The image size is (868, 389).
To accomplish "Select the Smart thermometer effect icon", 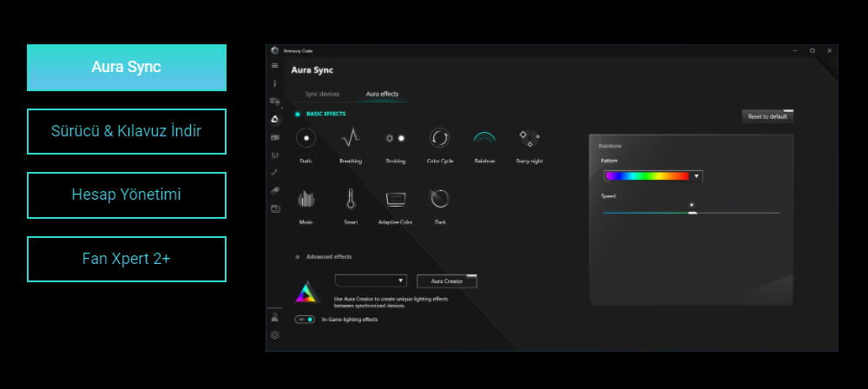I will (x=351, y=198).
